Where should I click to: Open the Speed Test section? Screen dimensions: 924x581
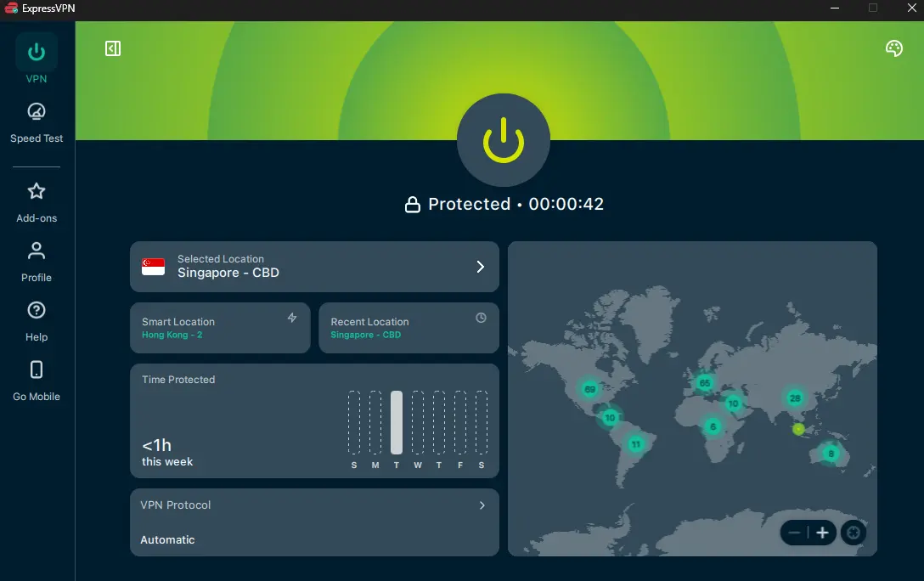[x=37, y=123]
